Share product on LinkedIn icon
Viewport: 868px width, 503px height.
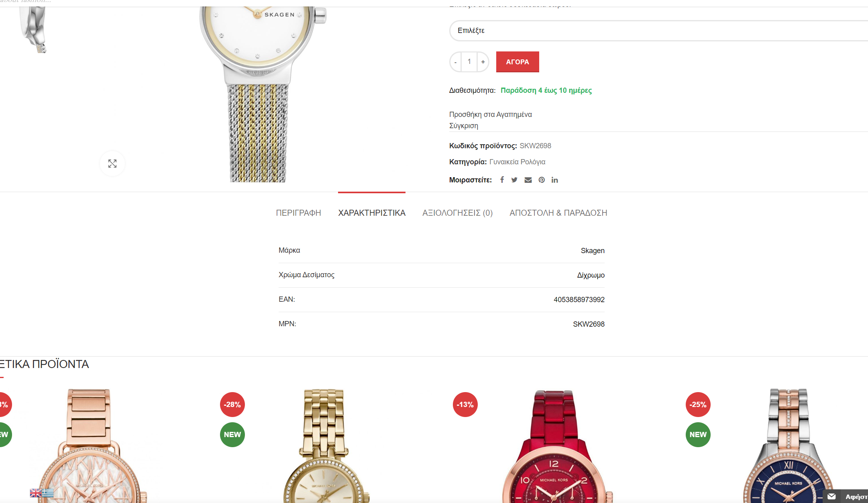click(554, 180)
